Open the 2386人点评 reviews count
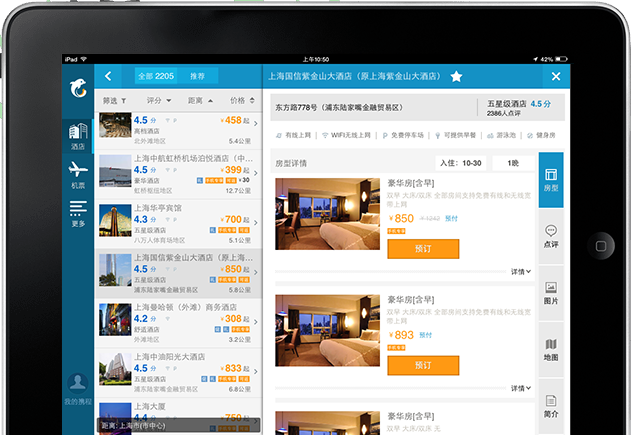This screenshot has height=435, width=631. coord(503,113)
